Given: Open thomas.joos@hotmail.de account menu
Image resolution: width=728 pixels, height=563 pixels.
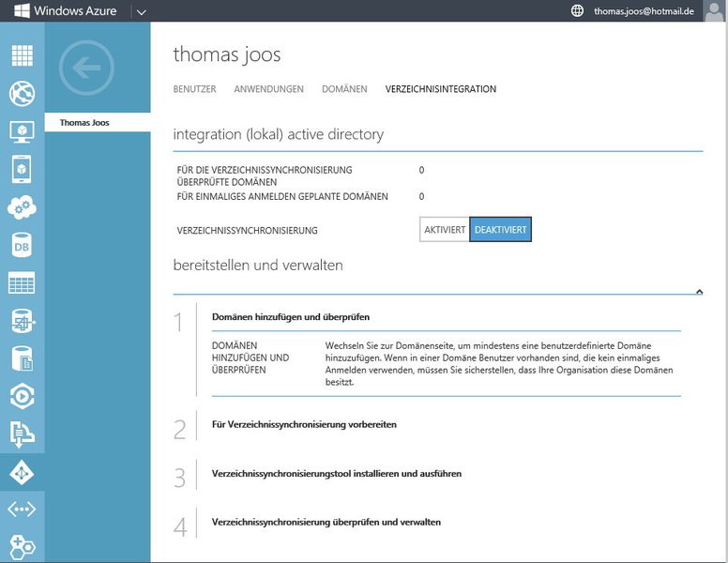Looking at the screenshot, I should pyautogui.click(x=644, y=11).
